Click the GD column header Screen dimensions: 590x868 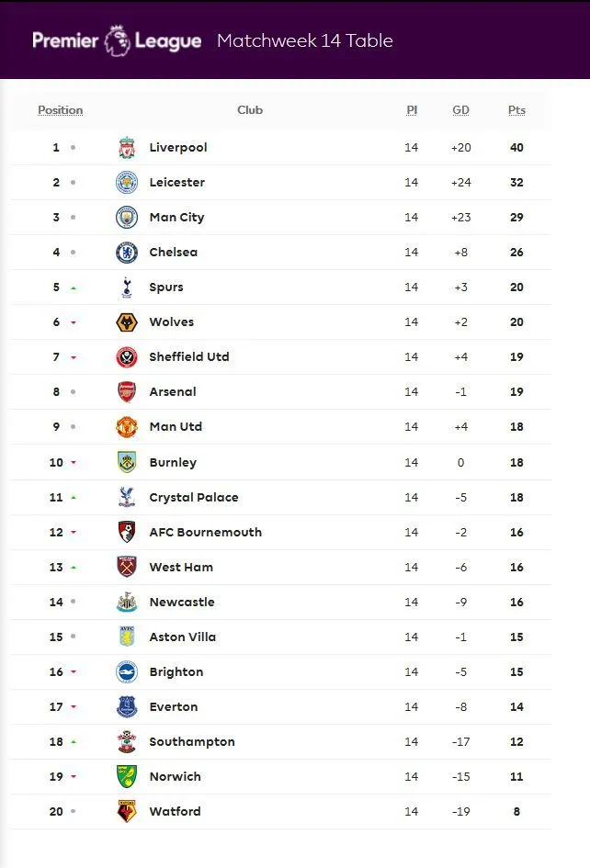460,110
